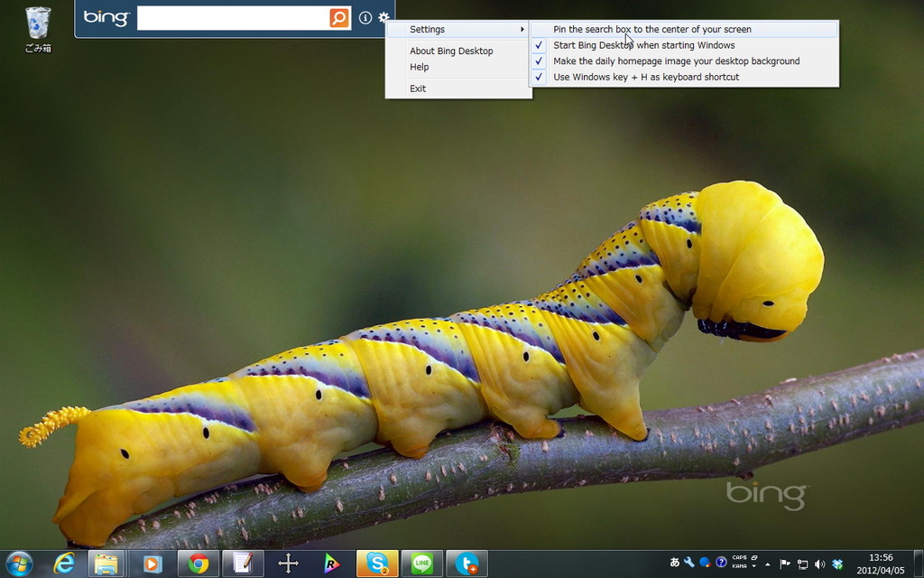Open the IME help question mark icon
Viewport: 924px width, 578px height.
pyautogui.click(x=721, y=562)
